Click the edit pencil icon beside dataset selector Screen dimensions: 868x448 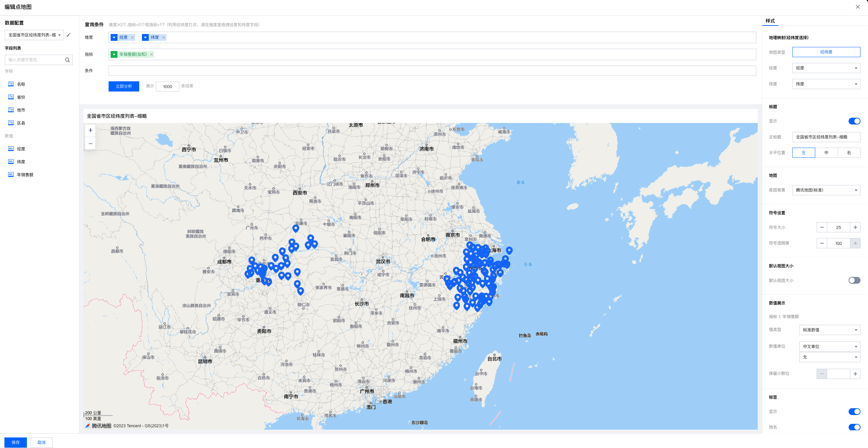[x=68, y=35]
